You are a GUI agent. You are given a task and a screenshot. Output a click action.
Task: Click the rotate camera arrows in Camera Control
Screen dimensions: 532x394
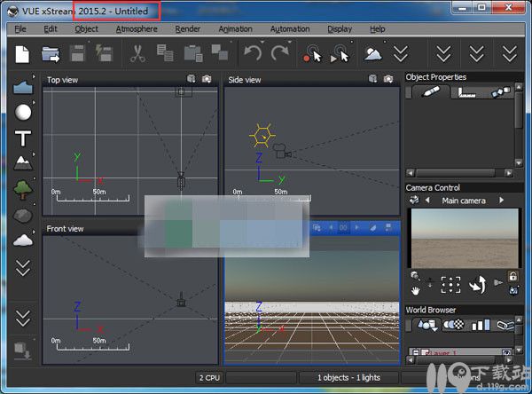[x=477, y=285]
